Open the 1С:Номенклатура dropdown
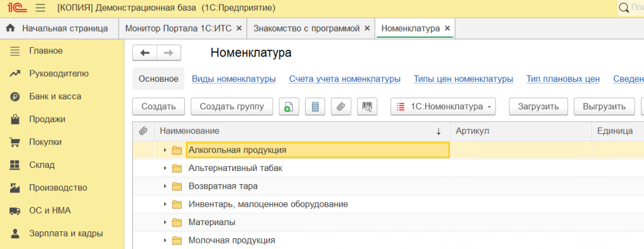Viewport: 644px width, 249px height. (443, 107)
